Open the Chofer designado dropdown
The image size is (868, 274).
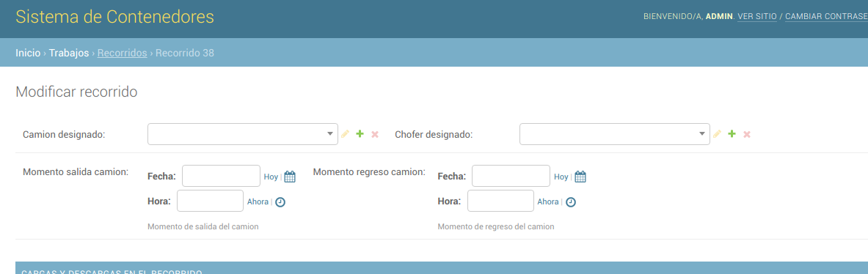coord(614,133)
